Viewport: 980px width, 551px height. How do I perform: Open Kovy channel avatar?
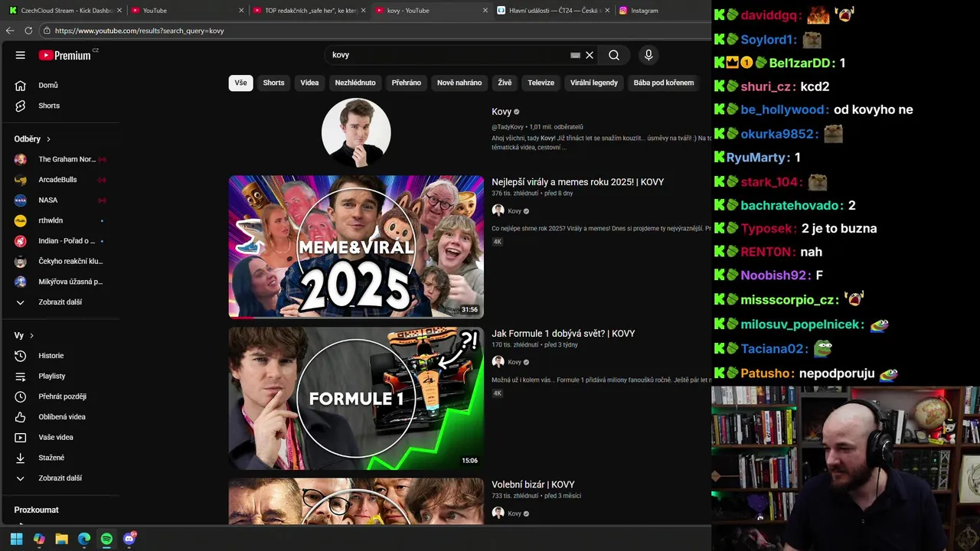click(x=356, y=132)
